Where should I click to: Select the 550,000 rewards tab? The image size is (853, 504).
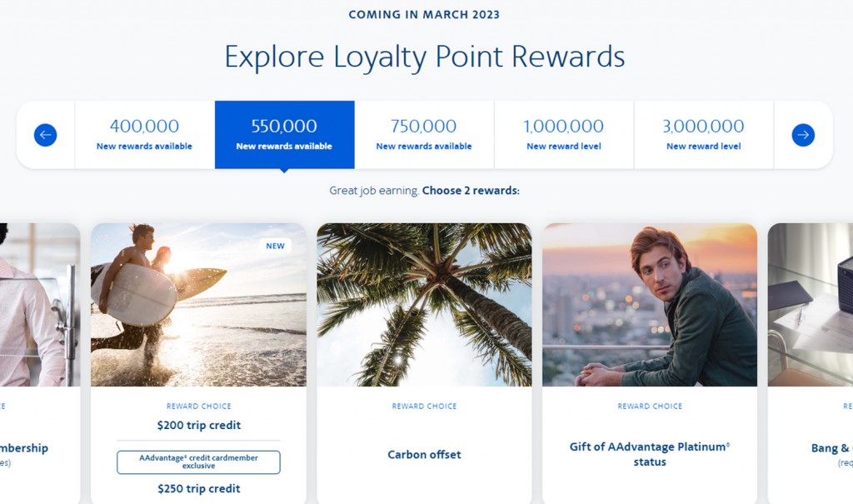284,135
